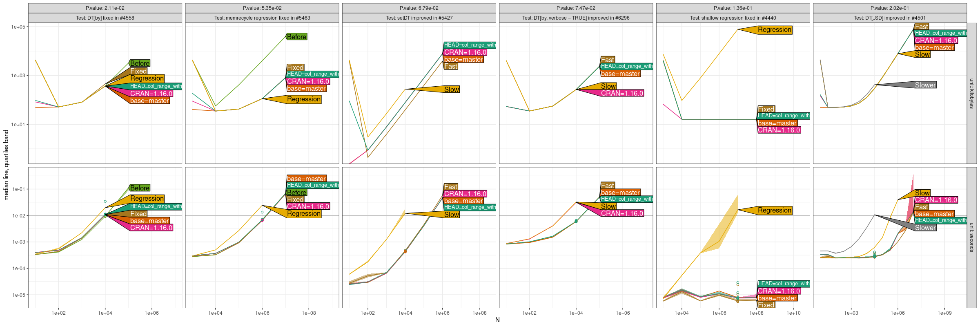
Task: Click the "P.value: 7.47e-02" facet header
Action: 576,8
